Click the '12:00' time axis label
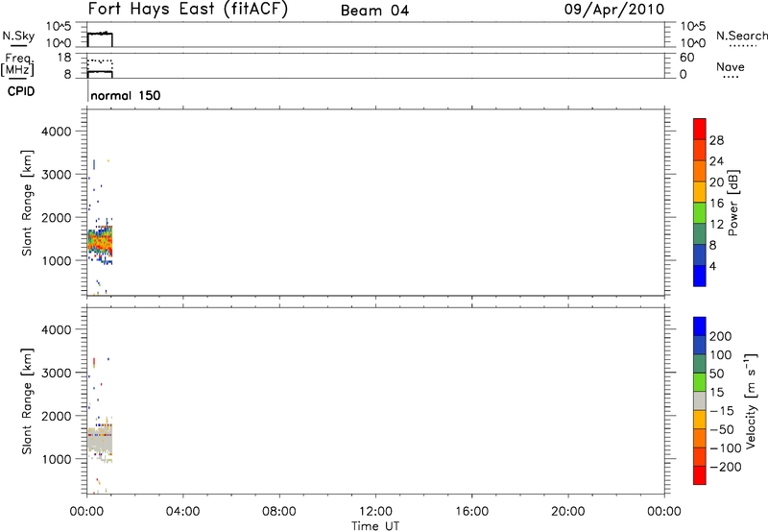 375,512
